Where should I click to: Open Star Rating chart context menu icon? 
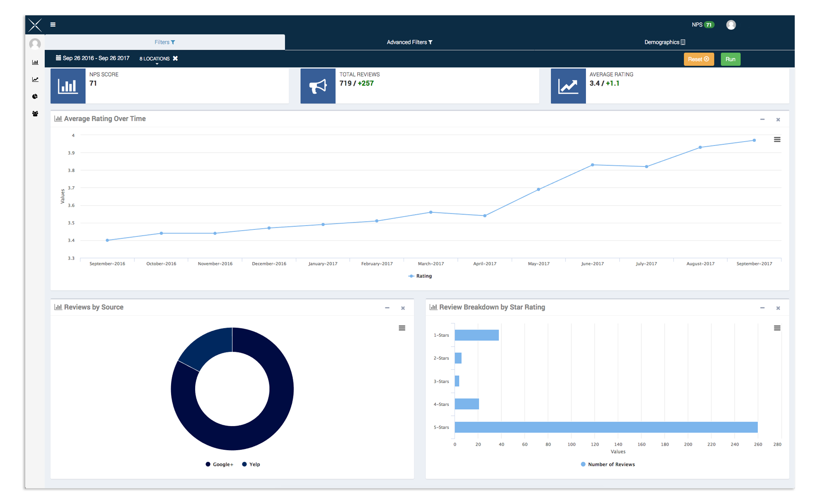[777, 328]
